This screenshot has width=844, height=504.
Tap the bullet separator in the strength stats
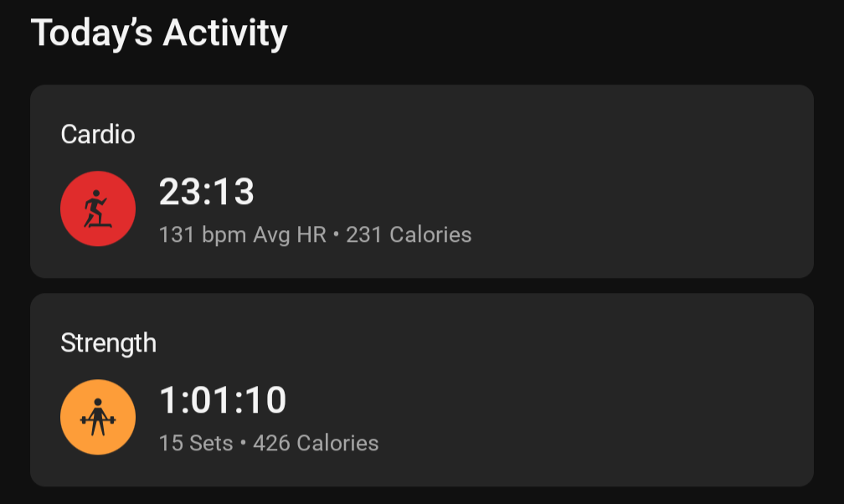pos(244,443)
